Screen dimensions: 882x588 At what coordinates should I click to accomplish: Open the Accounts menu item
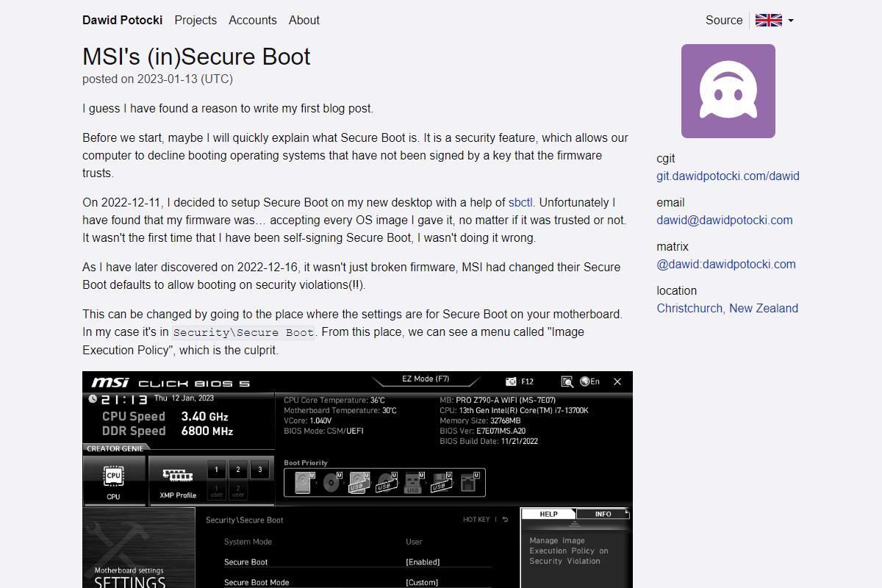[253, 21]
